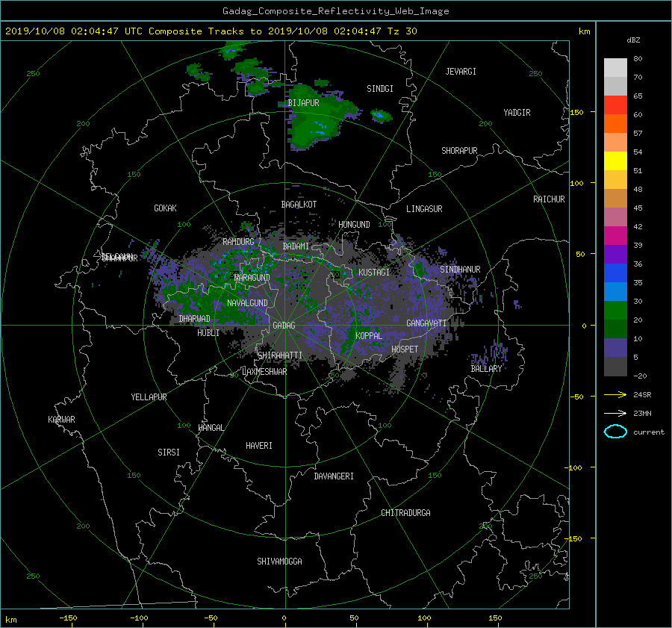Viewport: 672px width, 628px height.
Task: Click the KUSTAGI city label
Action: click(374, 273)
